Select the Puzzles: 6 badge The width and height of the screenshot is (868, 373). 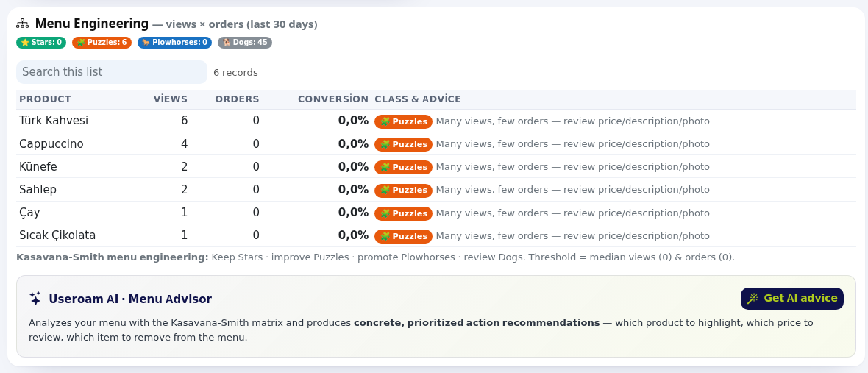point(102,43)
